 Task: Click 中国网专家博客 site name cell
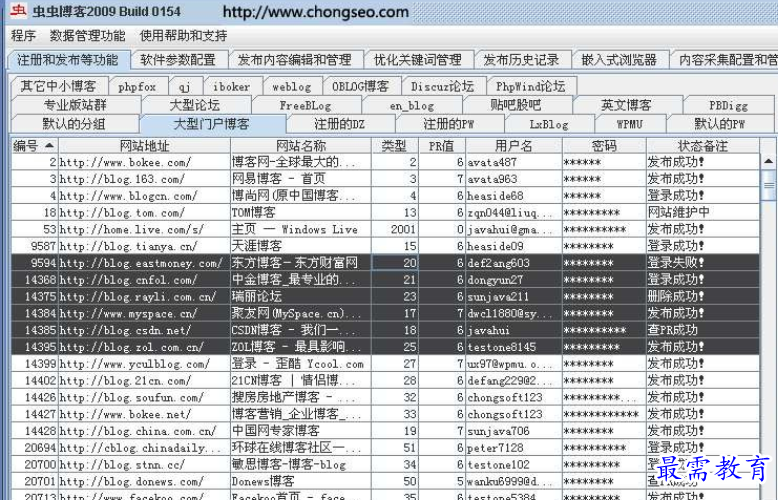pos(301,431)
